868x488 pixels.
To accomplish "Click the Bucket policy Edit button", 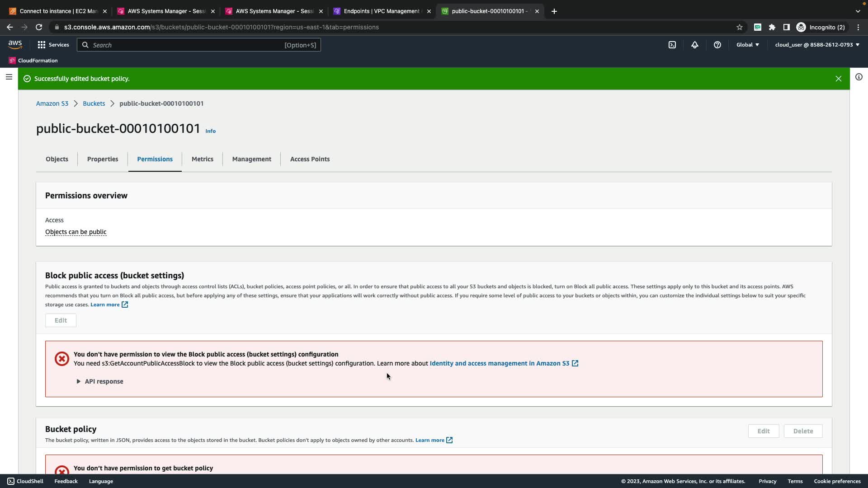I will coord(763,431).
